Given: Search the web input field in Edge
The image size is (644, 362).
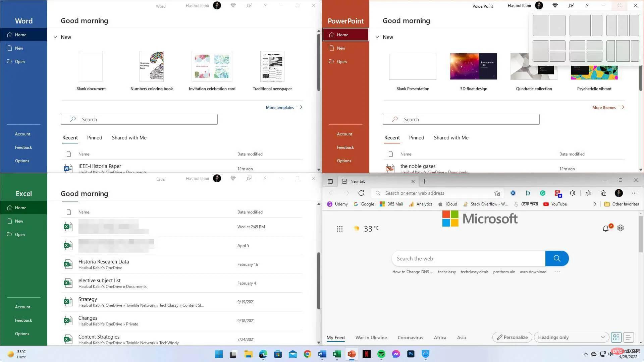Looking at the screenshot, I should pyautogui.click(x=469, y=258).
